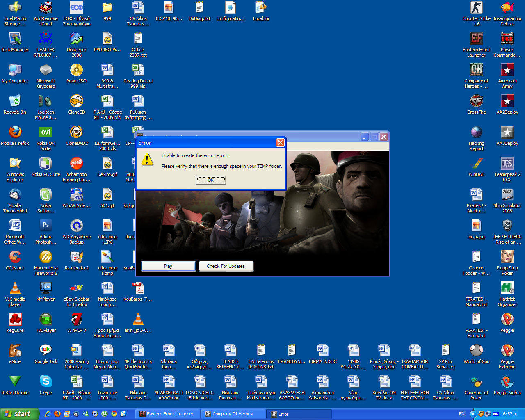Image resolution: width=525 pixels, height=420 pixels.
Task: Select the Hacking Report desktop icon
Action: [477, 138]
